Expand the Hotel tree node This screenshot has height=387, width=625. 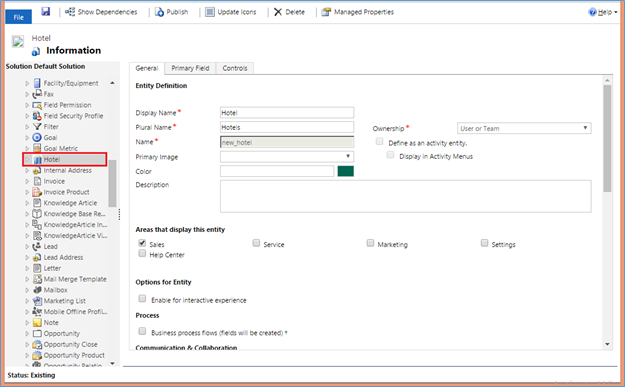pyautogui.click(x=27, y=160)
